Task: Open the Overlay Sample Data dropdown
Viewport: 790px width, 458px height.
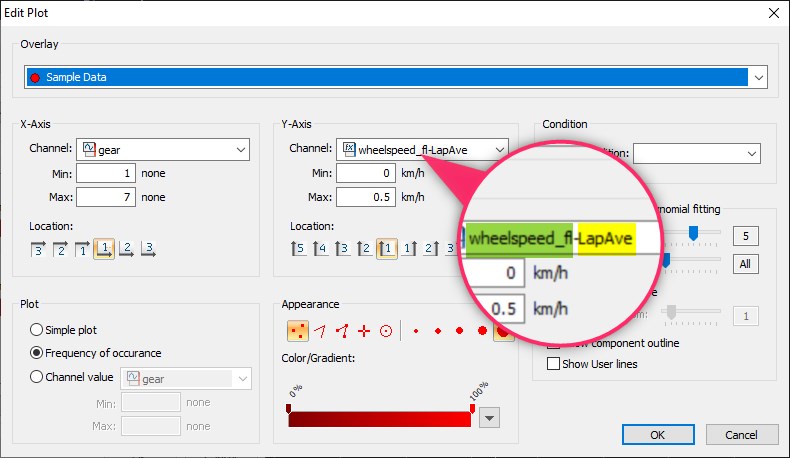Action: pyautogui.click(x=758, y=77)
